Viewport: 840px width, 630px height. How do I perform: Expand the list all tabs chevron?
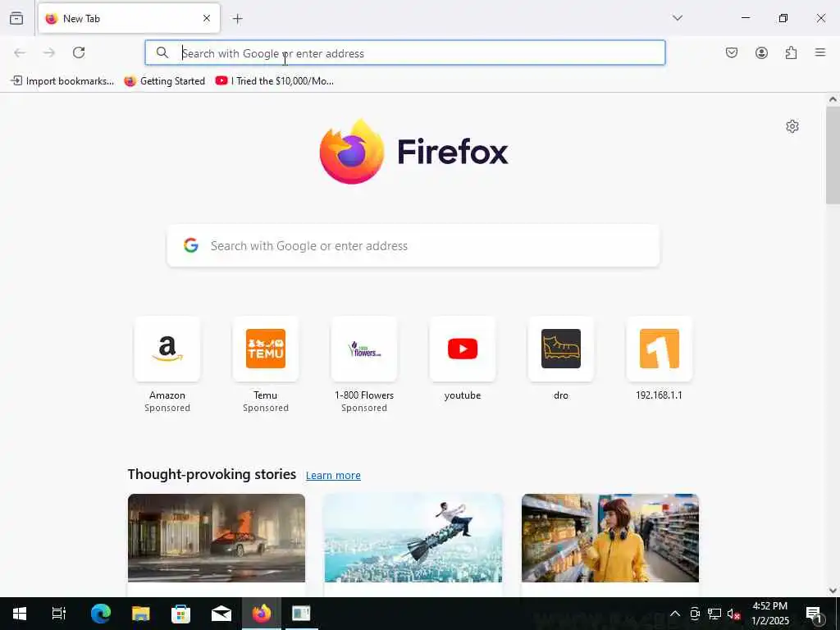pyautogui.click(x=678, y=18)
